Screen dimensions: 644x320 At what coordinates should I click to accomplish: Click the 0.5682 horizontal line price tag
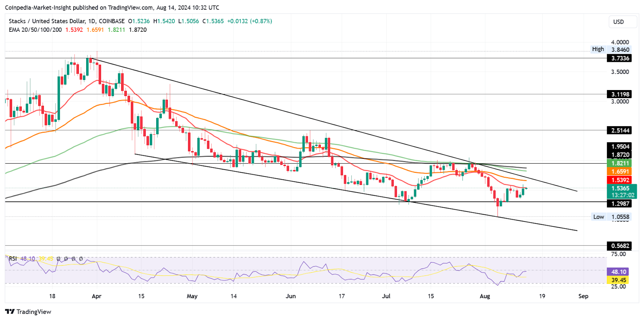(619, 246)
